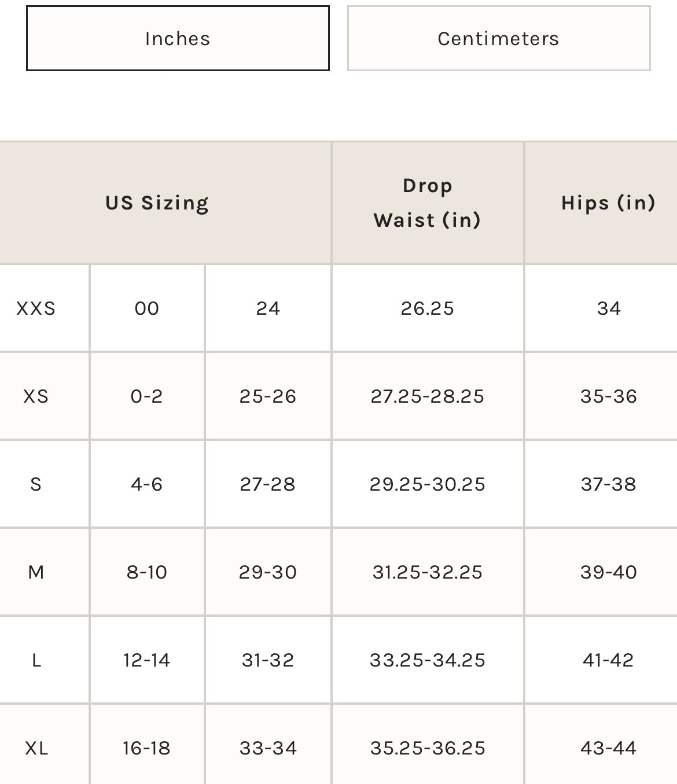Click the Hips (in) column header
Screen dimensions: 677x784
[608, 203]
